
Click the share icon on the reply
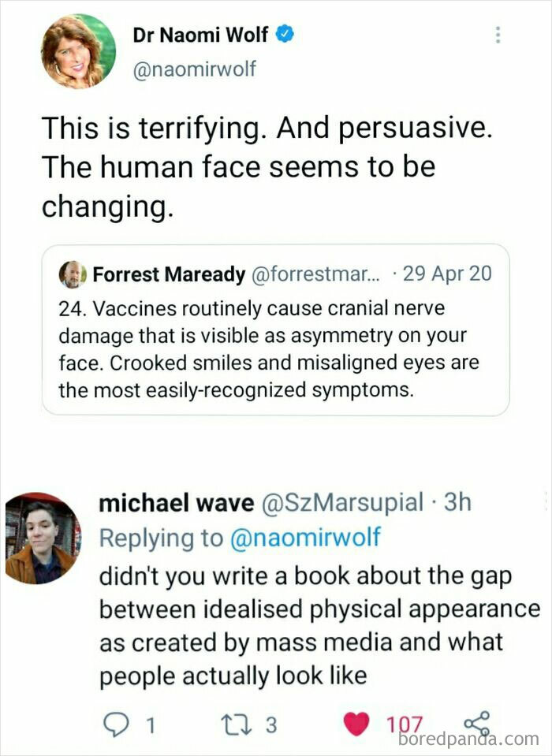coord(476,723)
